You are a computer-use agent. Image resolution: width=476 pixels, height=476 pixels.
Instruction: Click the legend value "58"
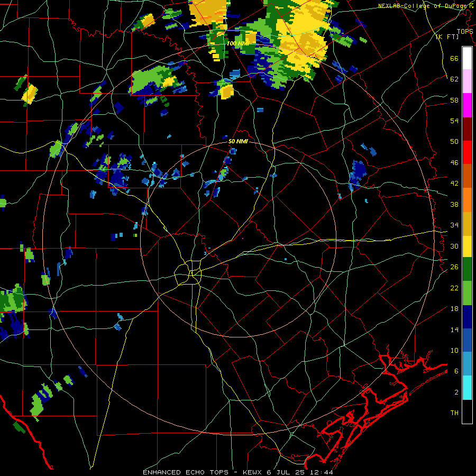[454, 100]
